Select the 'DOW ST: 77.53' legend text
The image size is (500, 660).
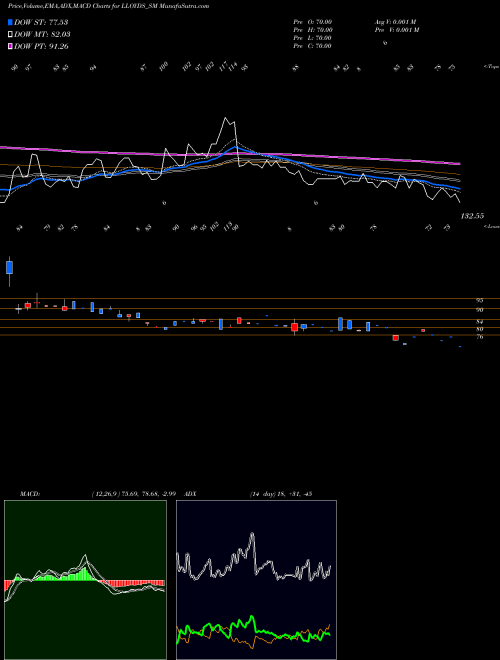[x=41, y=22]
